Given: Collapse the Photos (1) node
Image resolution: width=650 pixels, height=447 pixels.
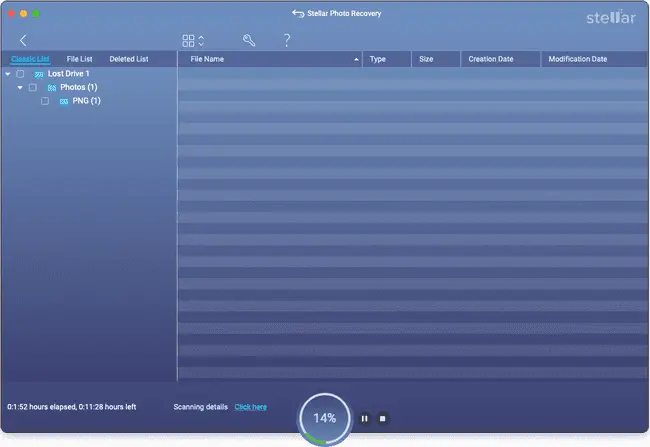Looking at the screenshot, I should pos(20,87).
